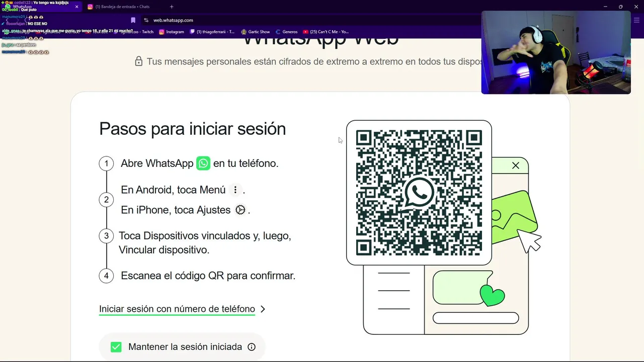Close the WhatsApp browser tab
The height and width of the screenshot is (362, 644).
coord(76,7)
